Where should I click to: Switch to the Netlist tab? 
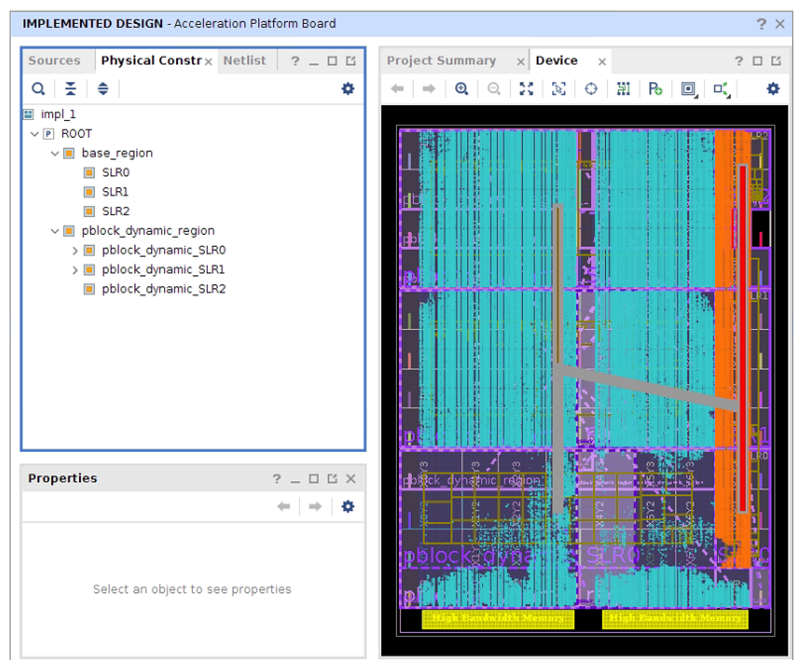tap(244, 60)
